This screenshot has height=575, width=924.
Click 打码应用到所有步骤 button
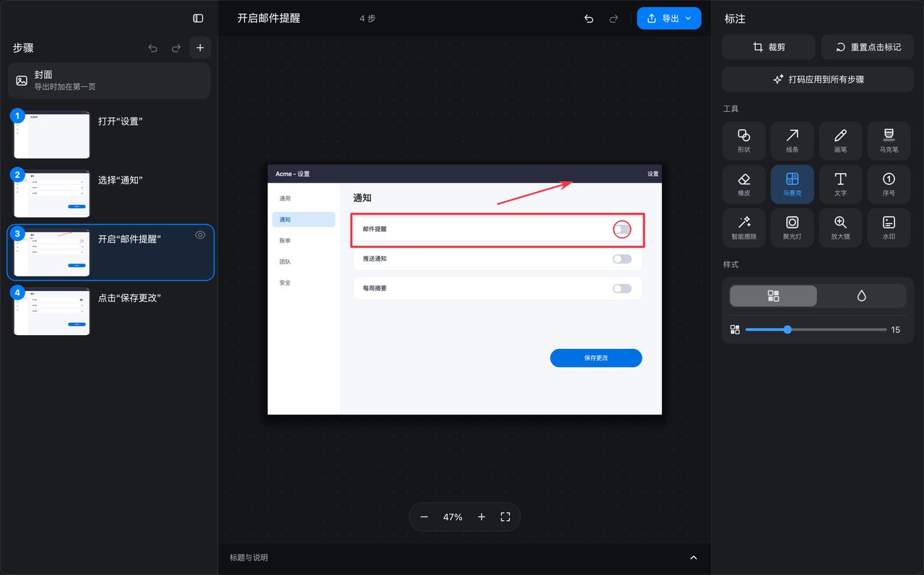818,79
